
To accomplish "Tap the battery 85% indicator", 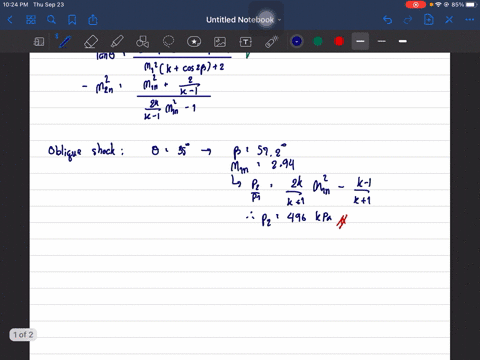I will [x=464, y=5].
